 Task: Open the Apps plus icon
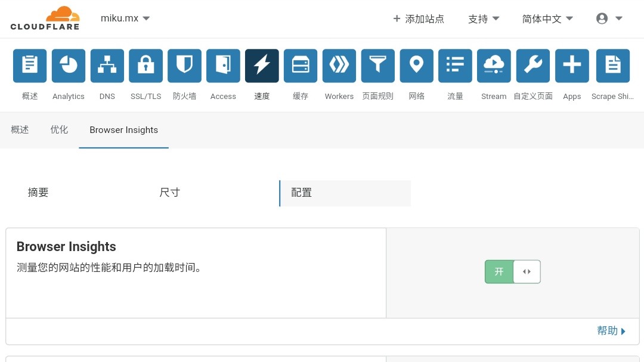point(572,66)
